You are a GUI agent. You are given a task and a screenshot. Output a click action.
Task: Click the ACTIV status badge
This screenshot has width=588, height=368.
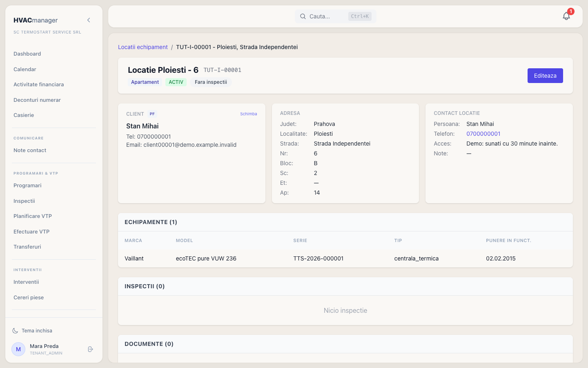click(x=176, y=82)
